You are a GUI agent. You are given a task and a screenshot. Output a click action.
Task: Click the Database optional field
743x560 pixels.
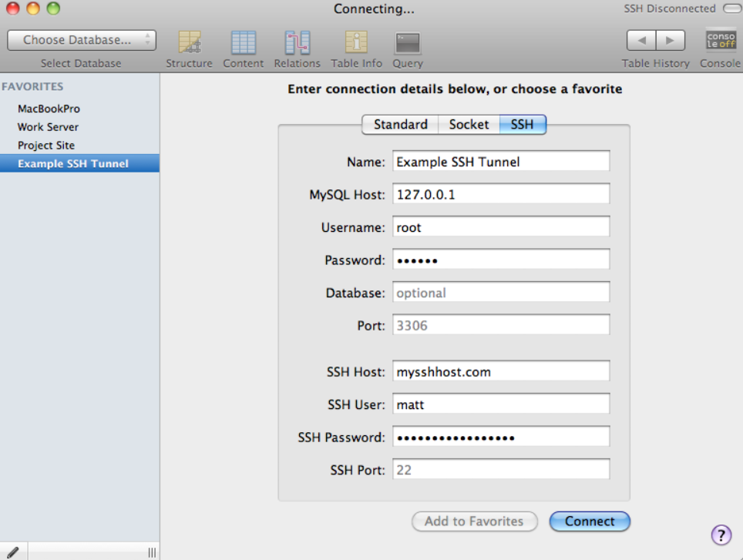(501, 292)
